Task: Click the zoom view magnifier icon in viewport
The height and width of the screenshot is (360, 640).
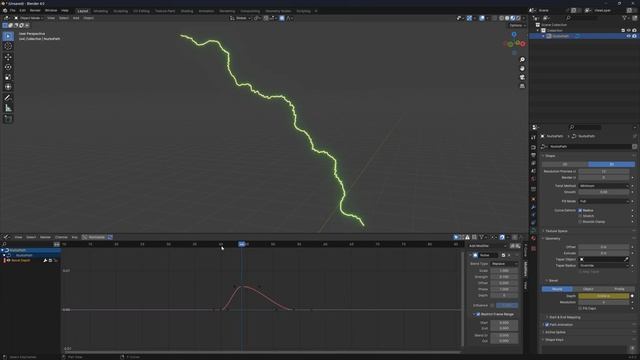Action: click(x=522, y=60)
